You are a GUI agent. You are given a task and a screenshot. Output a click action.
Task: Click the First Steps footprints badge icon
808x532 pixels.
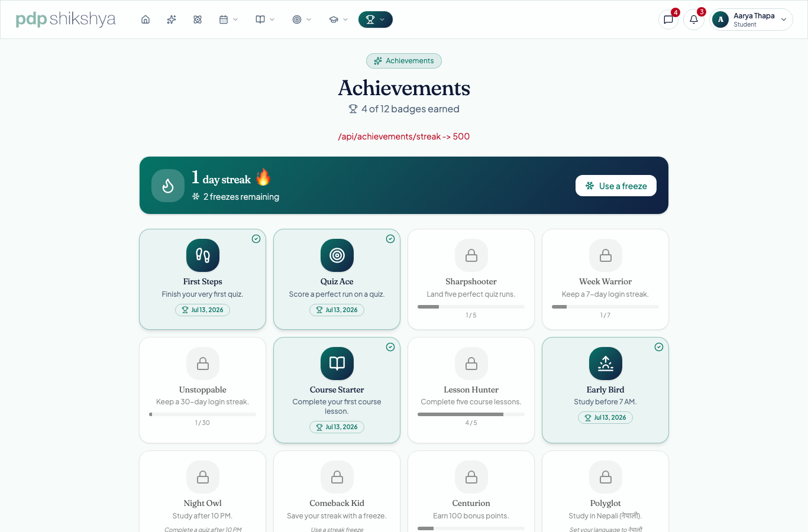pyautogui.click(x=203, y=255)
